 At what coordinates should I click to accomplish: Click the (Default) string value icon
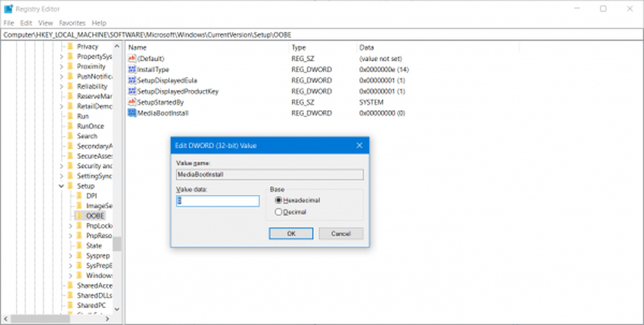click(x=132, y=59)
